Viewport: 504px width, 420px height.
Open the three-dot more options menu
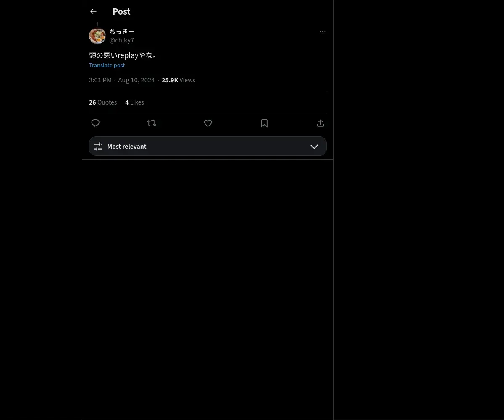click(x=323, y=31)
